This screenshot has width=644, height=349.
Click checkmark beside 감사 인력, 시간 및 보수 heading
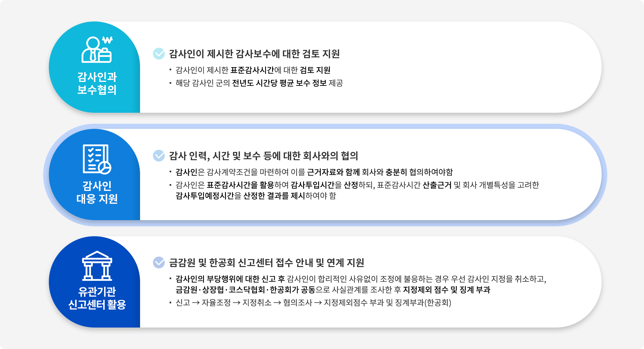[x=159, y=156]
